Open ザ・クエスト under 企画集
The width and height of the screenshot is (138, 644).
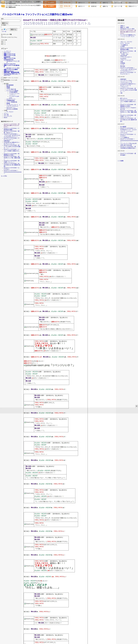click(10, 112)
